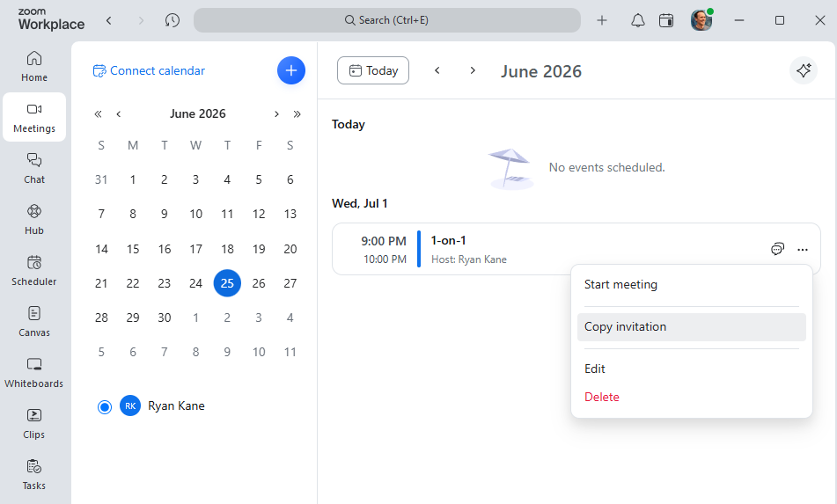Open the AI Companion sparkle icon
837x504 pixels.
(804, 70)
